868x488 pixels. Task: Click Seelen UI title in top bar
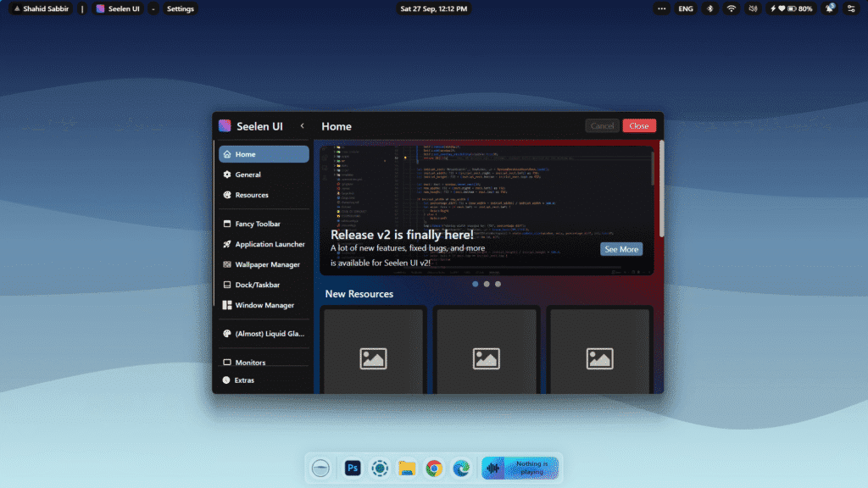[x=118, y=8]
